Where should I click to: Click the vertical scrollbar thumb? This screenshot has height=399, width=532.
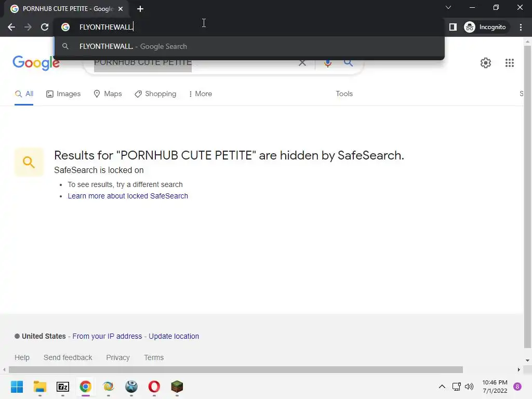(x=527, y=197)
